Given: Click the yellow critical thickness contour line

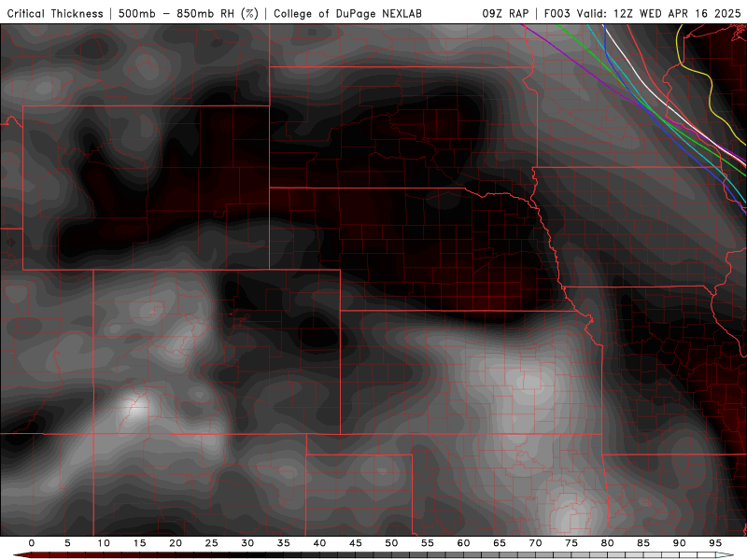Looking at the screenshot, I should tap(711, 91).
